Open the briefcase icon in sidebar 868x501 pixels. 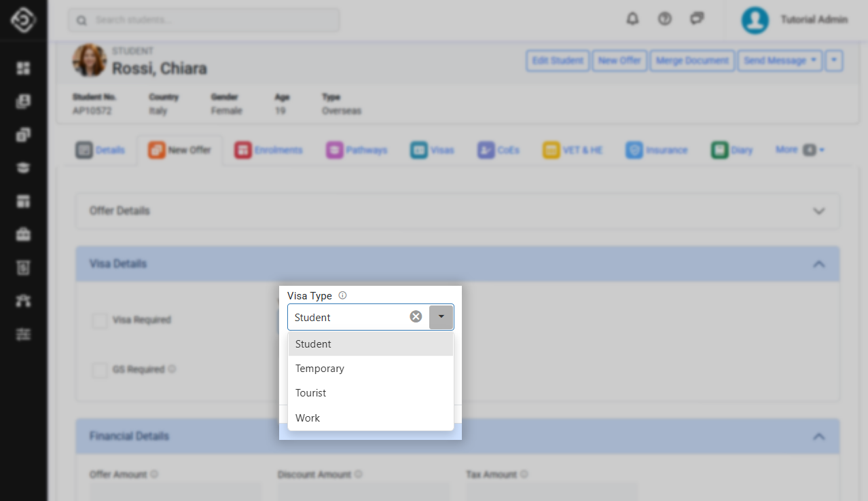click(24, 235)
